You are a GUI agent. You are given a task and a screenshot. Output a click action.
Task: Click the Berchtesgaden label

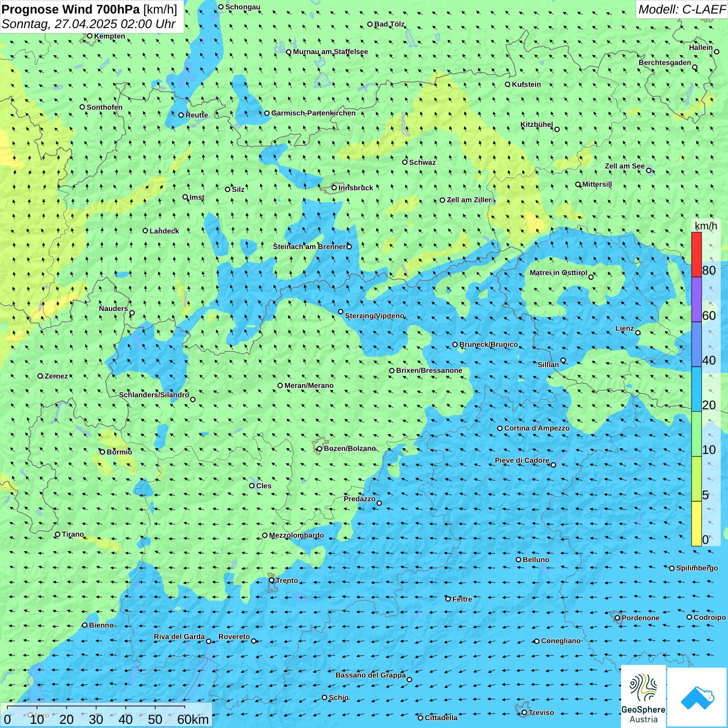click(665, 62)
